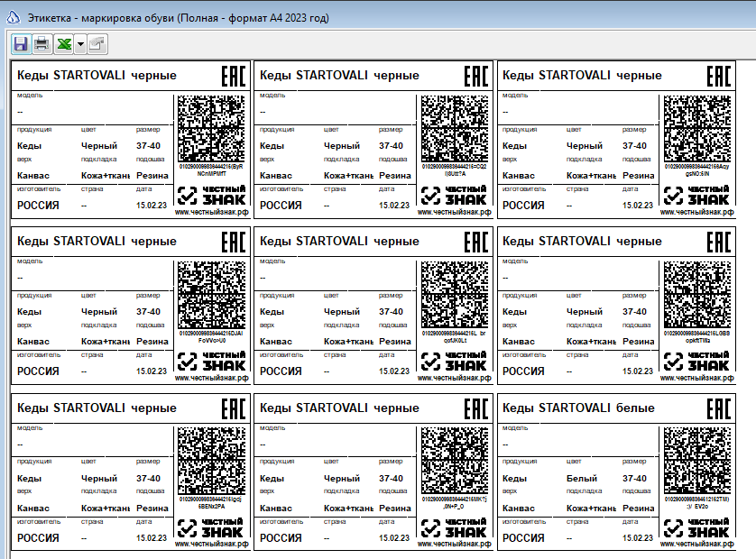This screenshot has width=756, height=559.
Task: Click the EAC mark on the белые label
Action: (719, 408)
